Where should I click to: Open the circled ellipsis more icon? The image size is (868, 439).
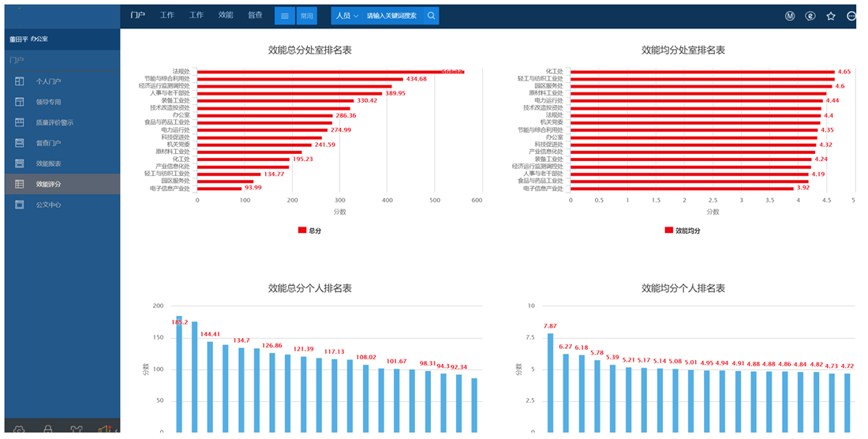tap(851, 16)
